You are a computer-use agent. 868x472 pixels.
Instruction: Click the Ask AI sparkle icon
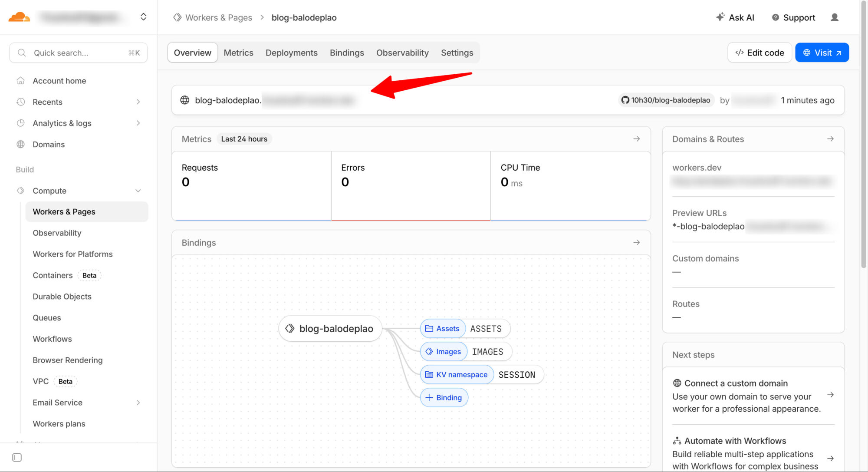[720, 17]
